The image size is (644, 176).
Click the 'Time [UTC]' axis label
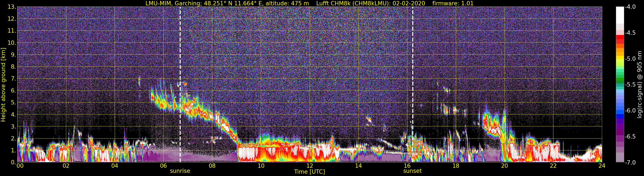coord(310,172)
